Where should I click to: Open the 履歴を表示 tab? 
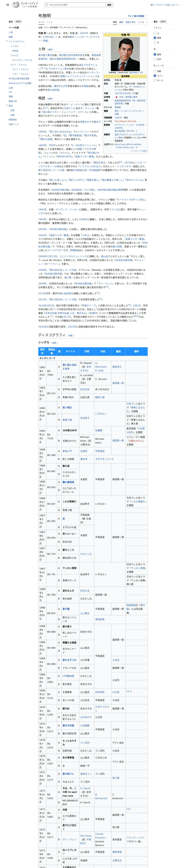131,22
